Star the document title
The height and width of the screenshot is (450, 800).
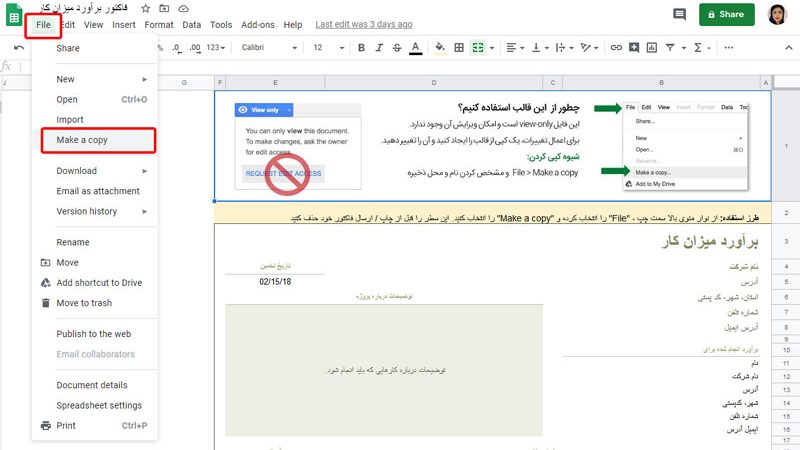pyautogui.click(x=146, y=8)
